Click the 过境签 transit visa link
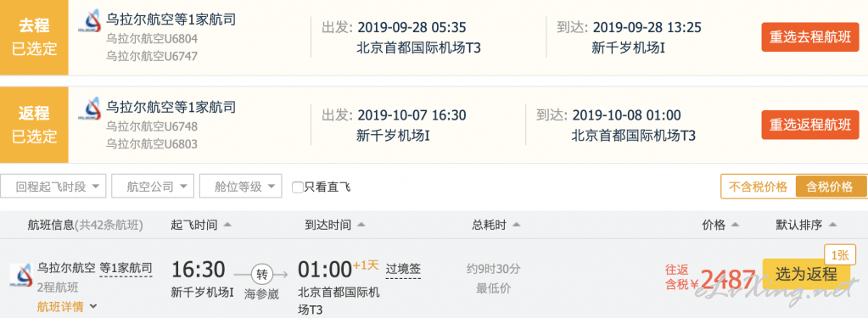This screenshot has height=318, width=868. (x=403, y=270)
